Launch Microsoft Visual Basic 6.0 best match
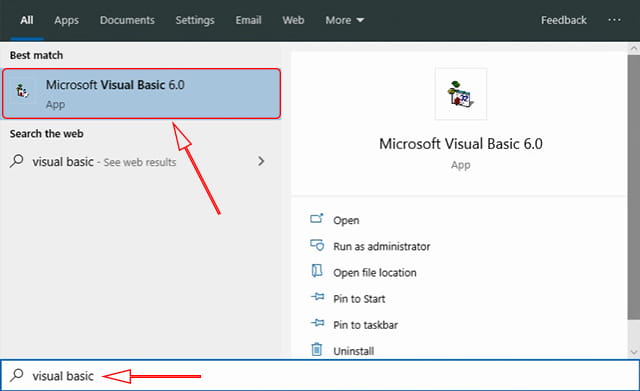The height and width of the screenshot is (391, 640). click(x=141, y=94)
